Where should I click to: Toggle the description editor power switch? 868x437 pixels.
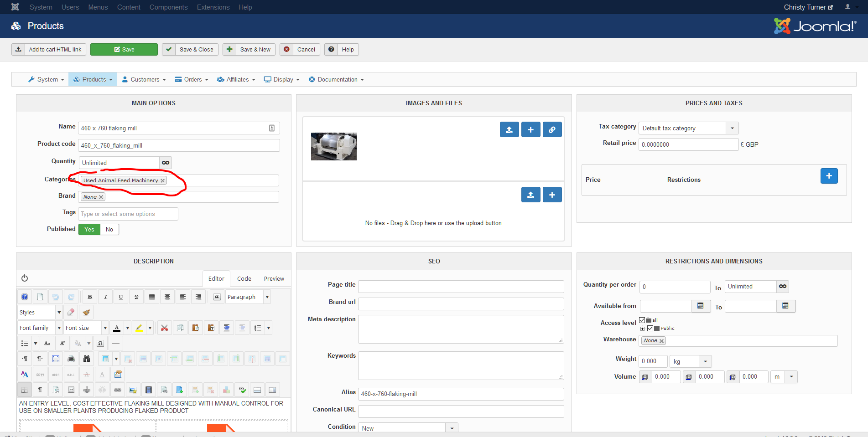[25, 278]
